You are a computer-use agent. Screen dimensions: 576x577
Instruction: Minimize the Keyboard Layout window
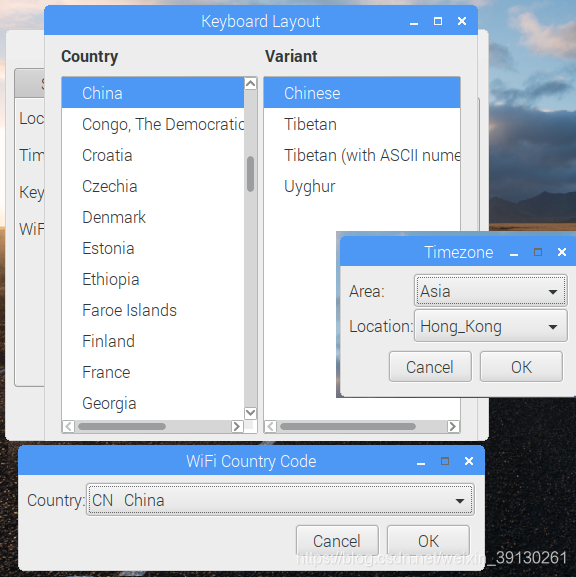[x=414, y=22]
